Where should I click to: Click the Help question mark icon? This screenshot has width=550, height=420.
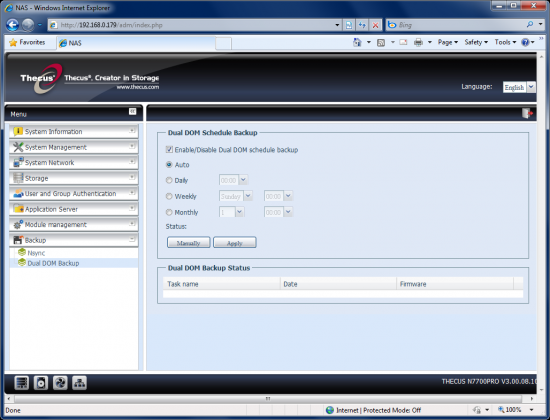(525, 42)
